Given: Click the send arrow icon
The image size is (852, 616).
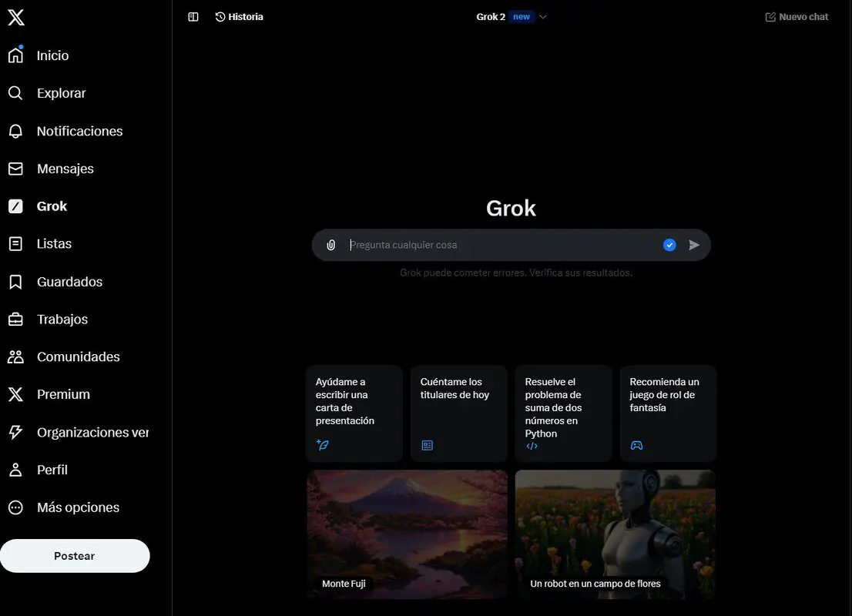Looking at the screenshot, I should [694, 245].
